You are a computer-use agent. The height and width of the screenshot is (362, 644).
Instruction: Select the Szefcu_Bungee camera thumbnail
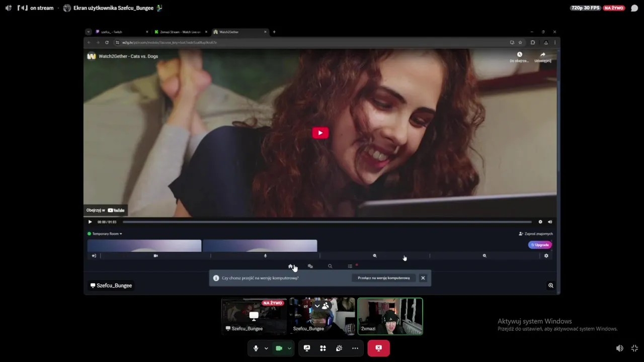click(x=322, y=316)
